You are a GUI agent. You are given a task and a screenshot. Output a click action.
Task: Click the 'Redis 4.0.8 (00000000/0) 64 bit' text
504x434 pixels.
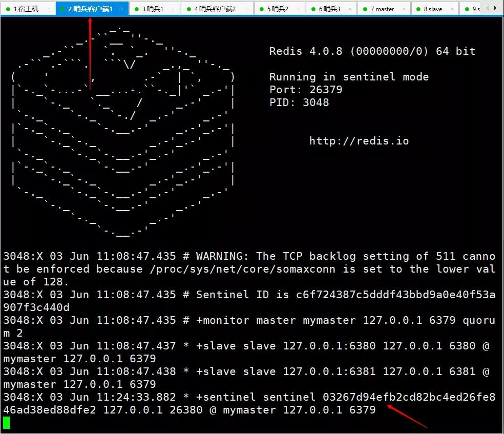click(372, 51)
